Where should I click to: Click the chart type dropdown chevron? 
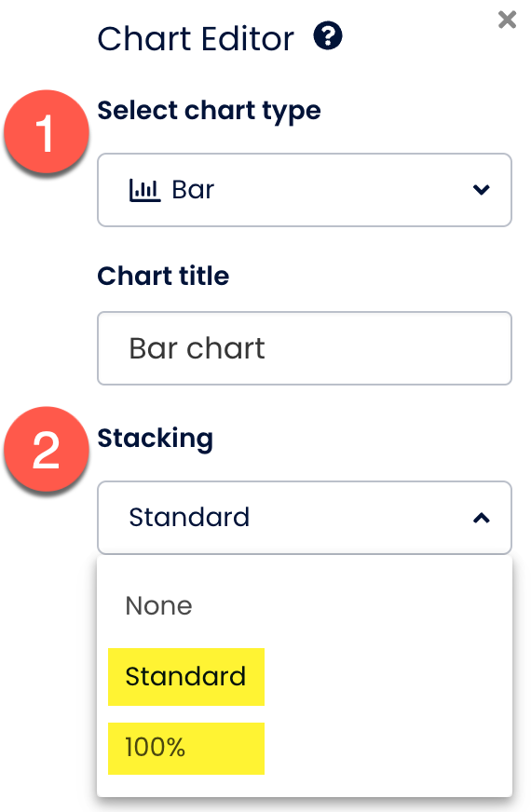point(482,190)
